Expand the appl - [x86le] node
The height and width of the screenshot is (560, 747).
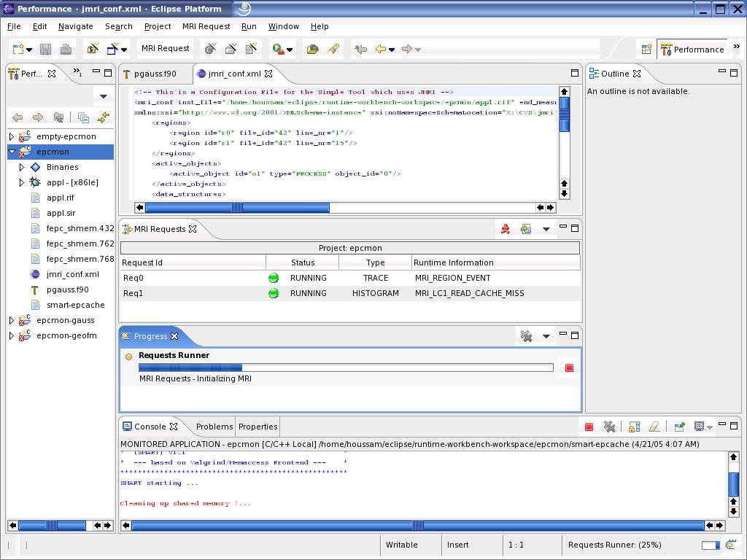[x=21, y=182]
